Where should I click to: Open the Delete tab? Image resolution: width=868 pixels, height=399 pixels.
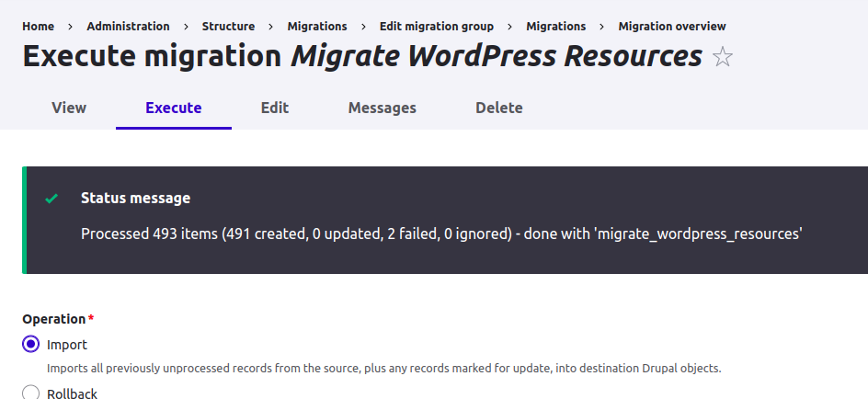pyautogui.click(x=498, y=108)
